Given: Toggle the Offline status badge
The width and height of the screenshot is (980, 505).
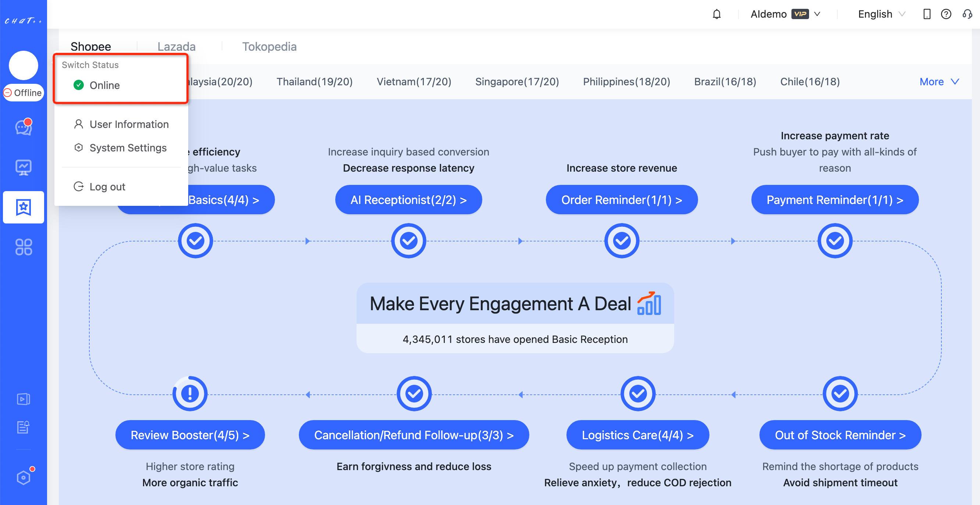Looking at the screenshot, I should tap(23, 93).
